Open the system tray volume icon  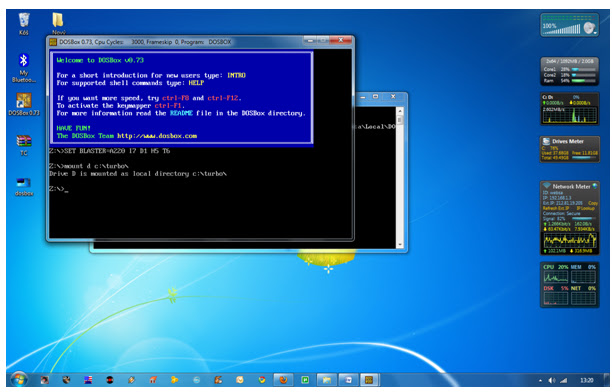coord(552,380)
